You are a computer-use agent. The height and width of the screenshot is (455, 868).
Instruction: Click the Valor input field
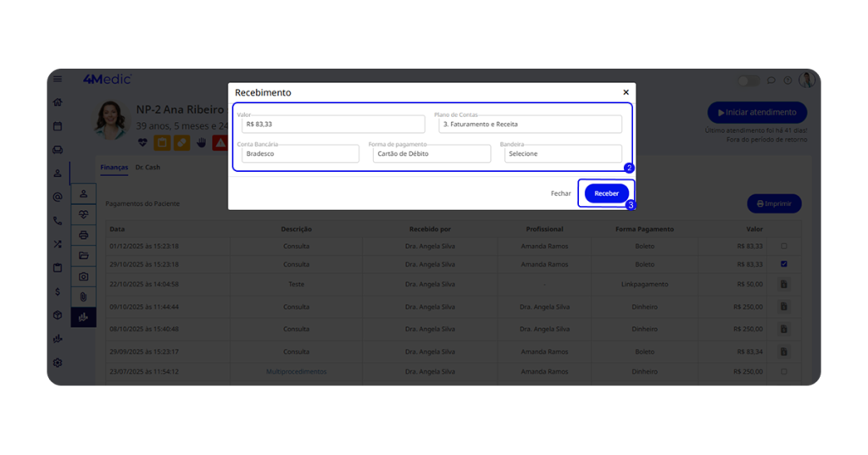click(x=332, y=125)
